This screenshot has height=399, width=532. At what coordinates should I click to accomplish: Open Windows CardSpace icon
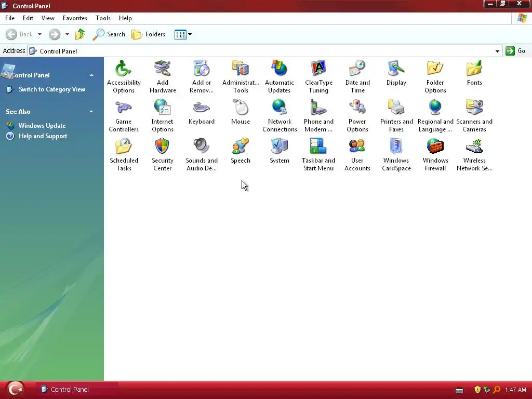[396, 155]
